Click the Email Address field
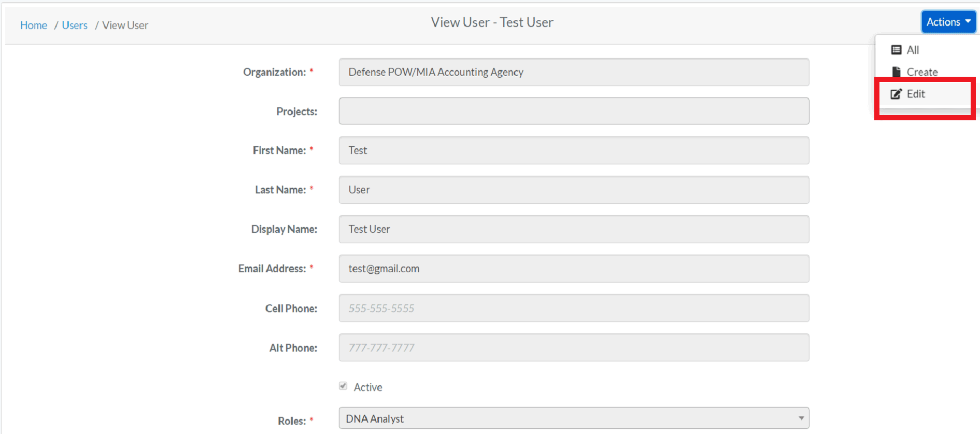This screenshot has width=980, height=434. (x=574, y=269)
